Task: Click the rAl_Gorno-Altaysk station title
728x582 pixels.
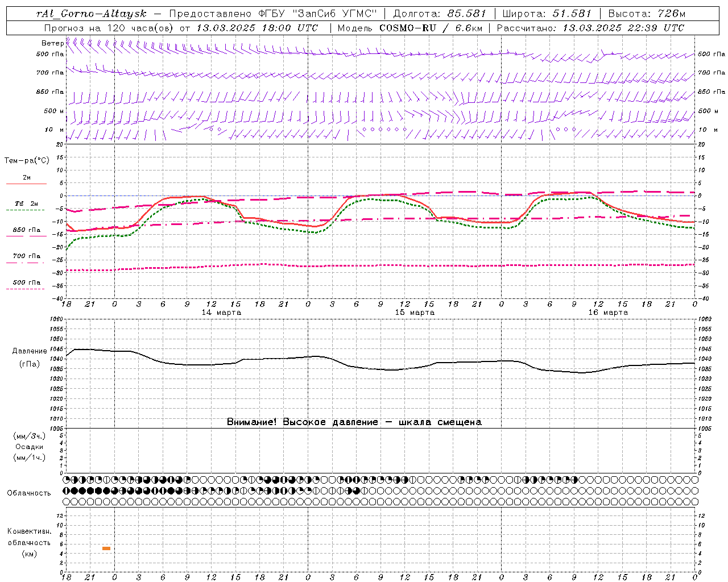Action: point(91,14)
